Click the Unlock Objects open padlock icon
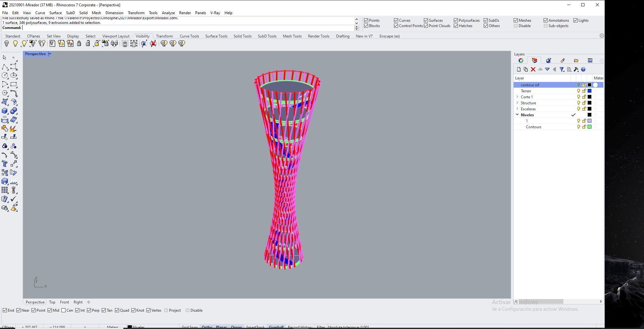This screenshot has width=644, height=329. coord(88,43)
